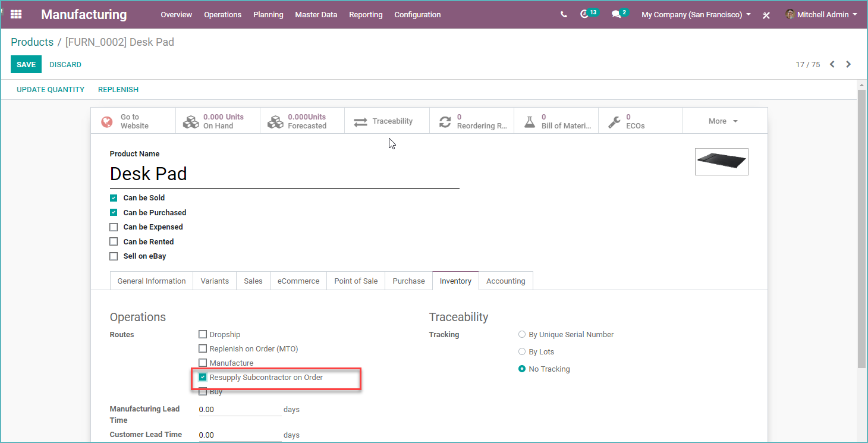Image resolution: width=868 pixels, height=443 pixels.
Task: Switch to the Purchase tab
Action: pyautogui.click(x=408, y=280)
